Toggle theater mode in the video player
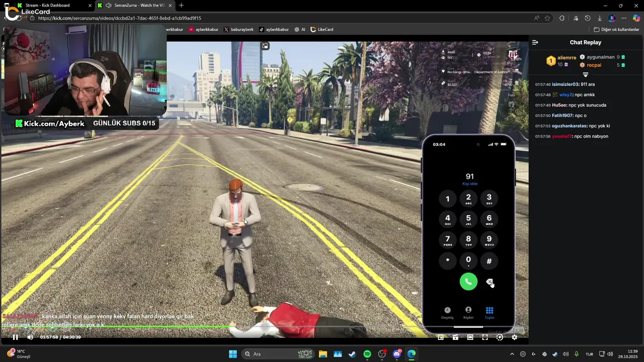This screenshot has height=362, width=644. tap(470, 337)
